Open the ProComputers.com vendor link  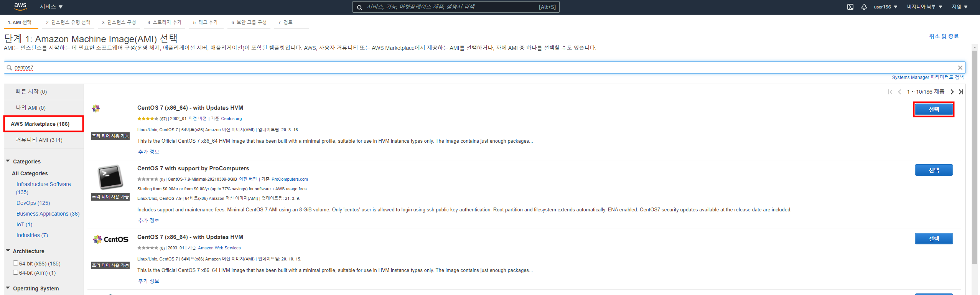pyautogui.click(x=290, y=179)
